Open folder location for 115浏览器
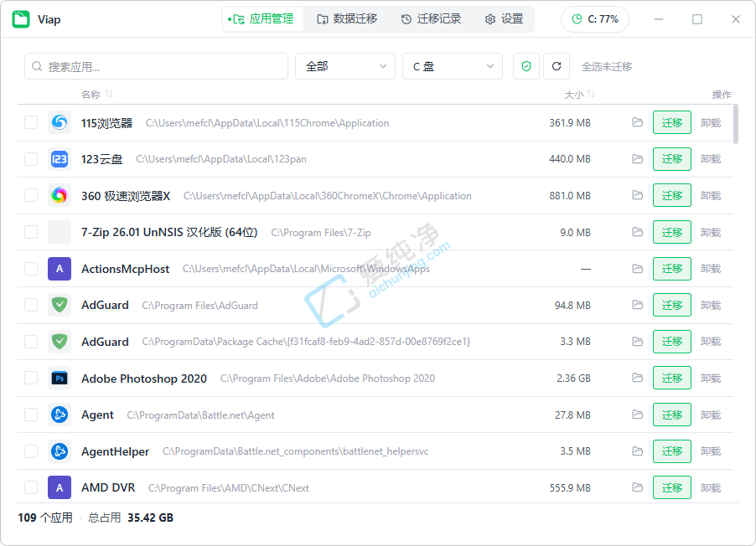756x546 pixels. pos(637,122)
